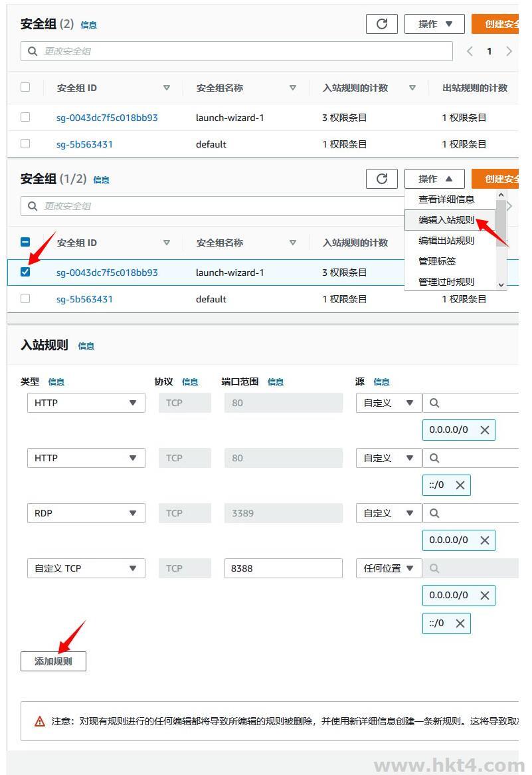Open sg-0043dc7f5c018bb93 link in 安全组 (2) table
Viewport: 532px width, 775px height.
(x=107, y=118)
